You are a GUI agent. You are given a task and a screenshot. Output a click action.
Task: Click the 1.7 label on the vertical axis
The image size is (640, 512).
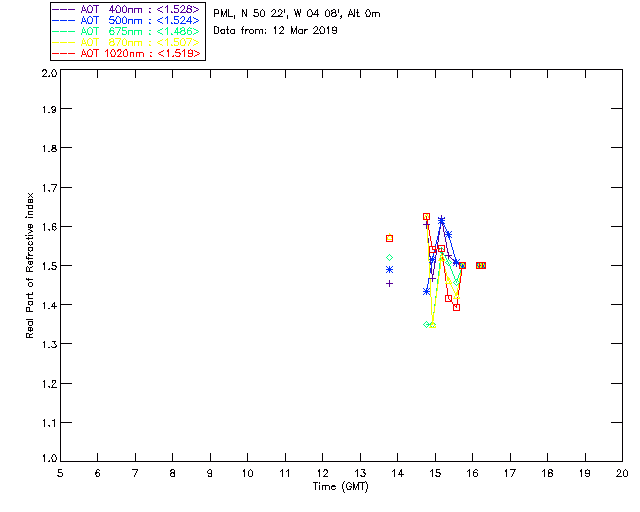tap(49, 188)
